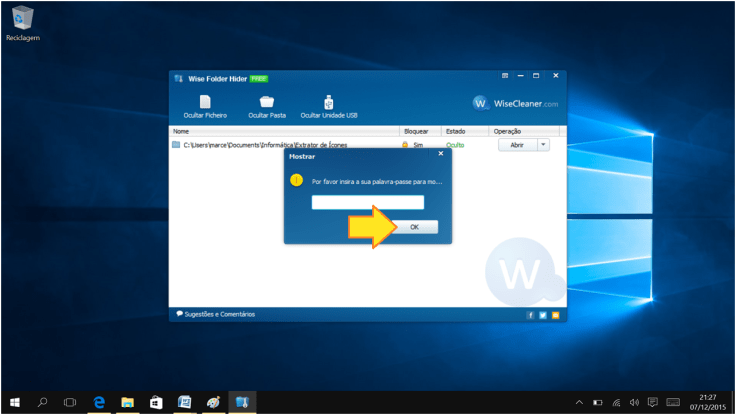
Task: Open Sugestões e Comentários link
Action: pos(215,314)
